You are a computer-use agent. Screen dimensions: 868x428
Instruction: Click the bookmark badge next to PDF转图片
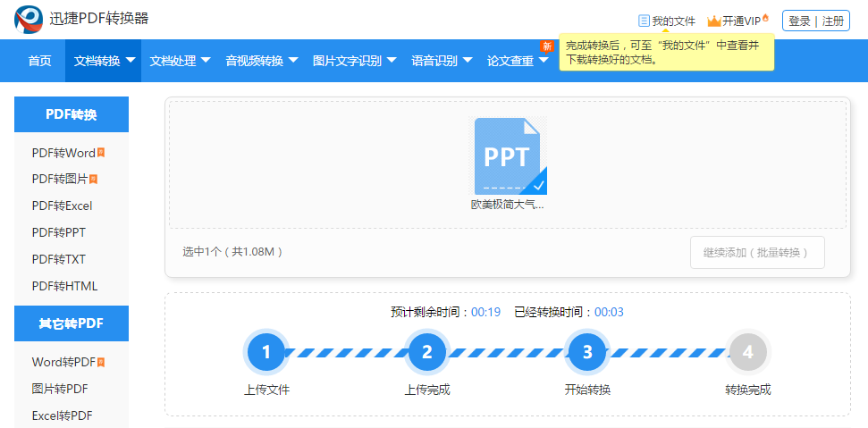pos(94,179)
